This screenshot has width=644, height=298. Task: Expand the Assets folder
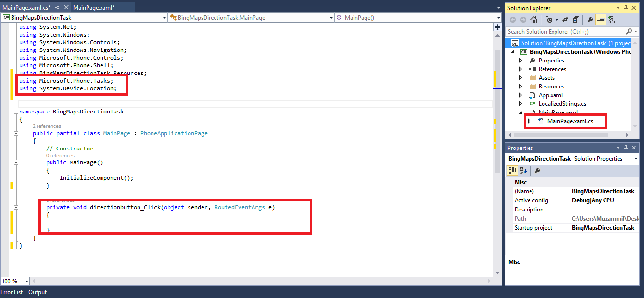tap(521, 78)
